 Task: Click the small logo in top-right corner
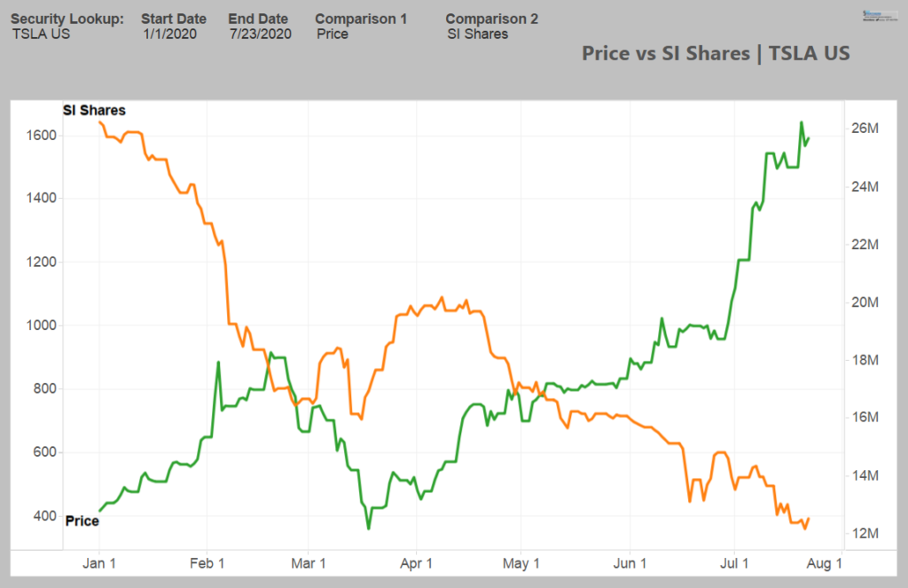[x=880, y=16]
